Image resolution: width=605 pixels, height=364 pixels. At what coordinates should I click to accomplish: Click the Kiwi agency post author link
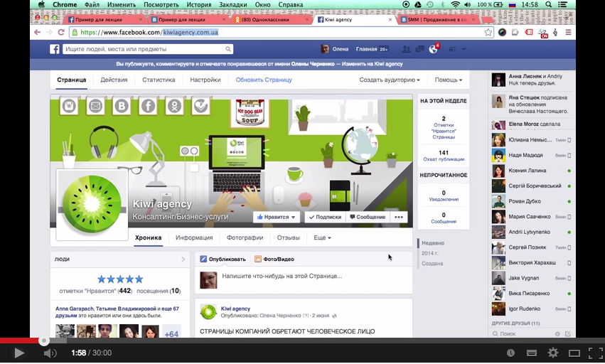[x=235, y=309]
